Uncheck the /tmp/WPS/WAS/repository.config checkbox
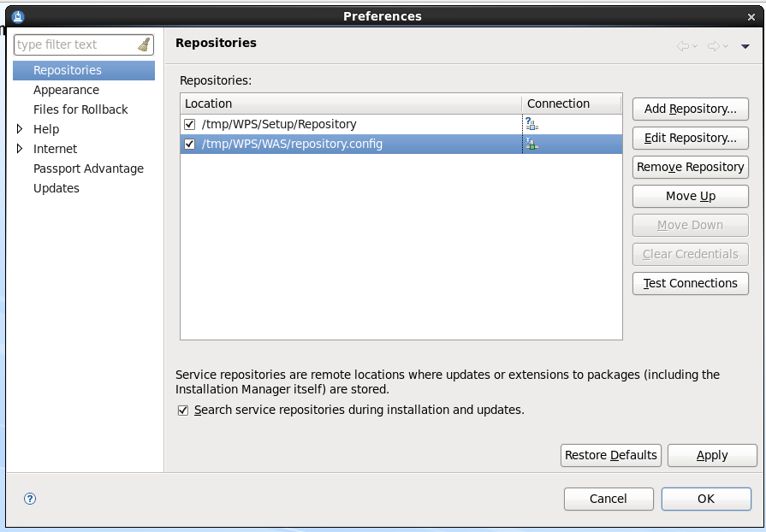Image resolution: width=766 pixels, height=532 pixels. [190, 144]
